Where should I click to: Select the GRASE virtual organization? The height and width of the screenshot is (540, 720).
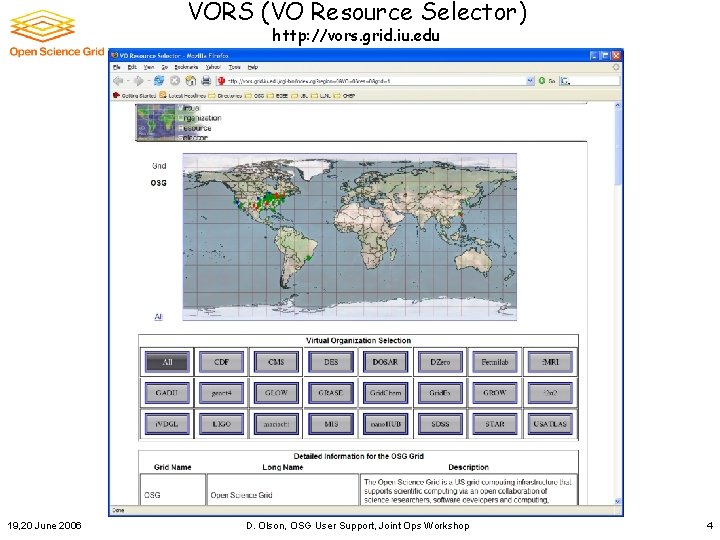(331, 393)
